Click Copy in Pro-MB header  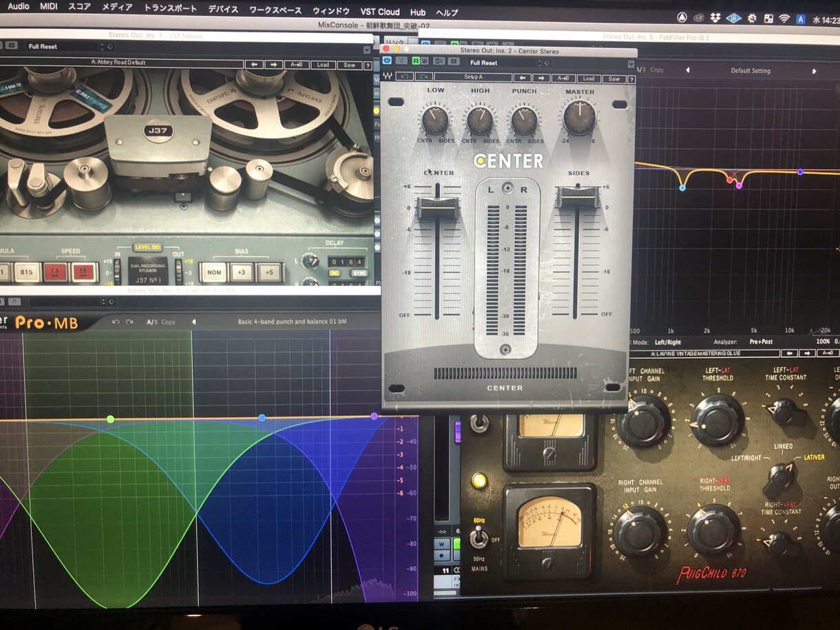click(169, 322)
